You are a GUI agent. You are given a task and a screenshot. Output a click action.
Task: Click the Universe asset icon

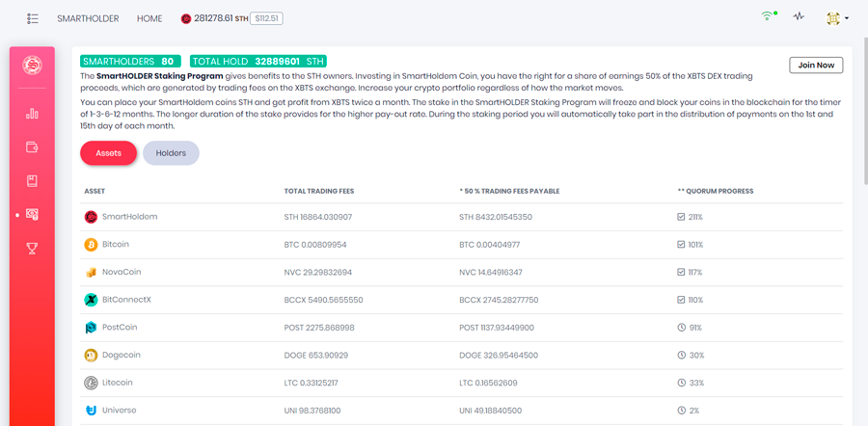click(x=91, y=411)
